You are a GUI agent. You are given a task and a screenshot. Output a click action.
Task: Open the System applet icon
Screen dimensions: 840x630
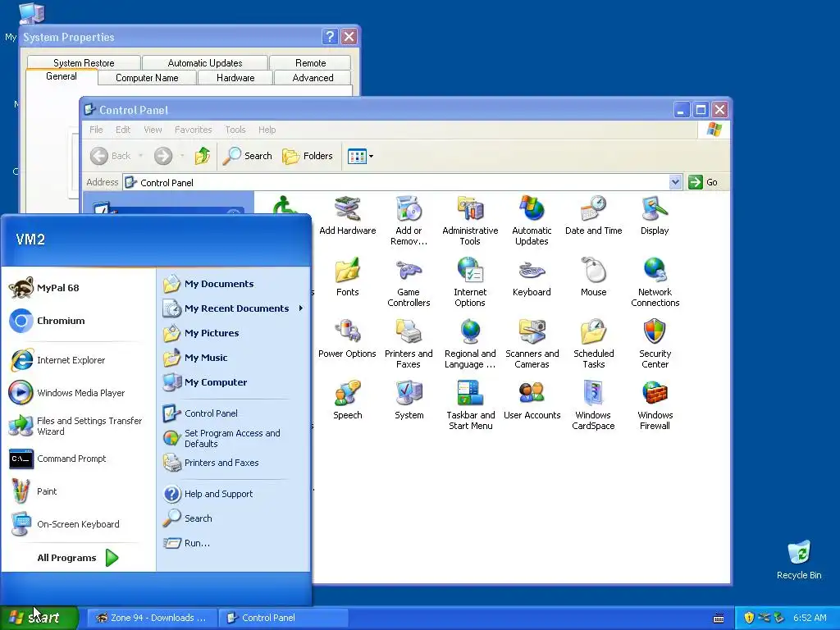409,400
